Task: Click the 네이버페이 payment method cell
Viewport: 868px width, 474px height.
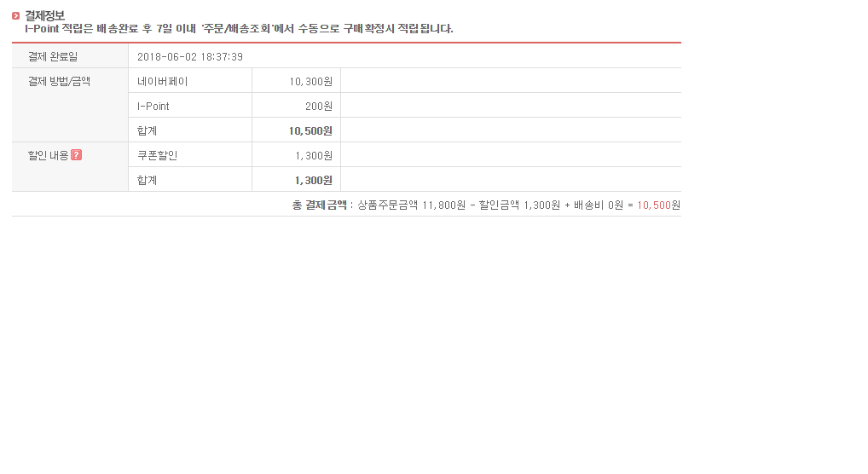Action: (162, 81)
